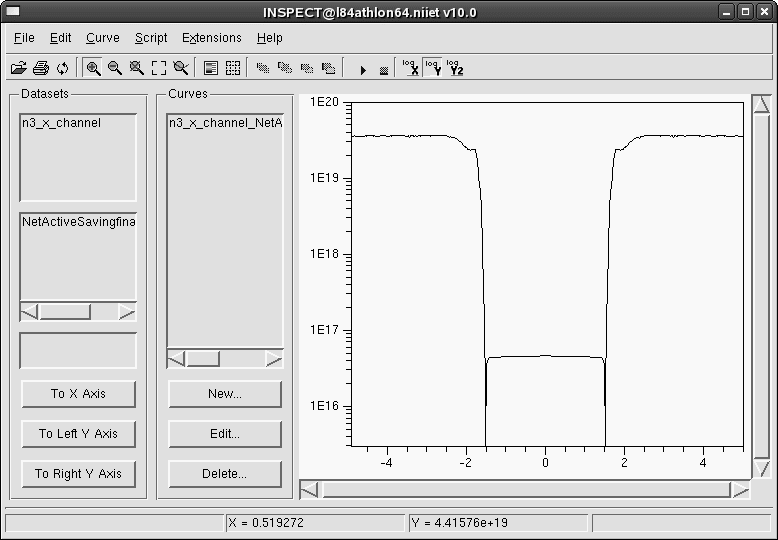This screenshot has width=778, height=540.
Task: Click the Curves list horizontal scrollbar thumb
Action: [x=203, y=358]
